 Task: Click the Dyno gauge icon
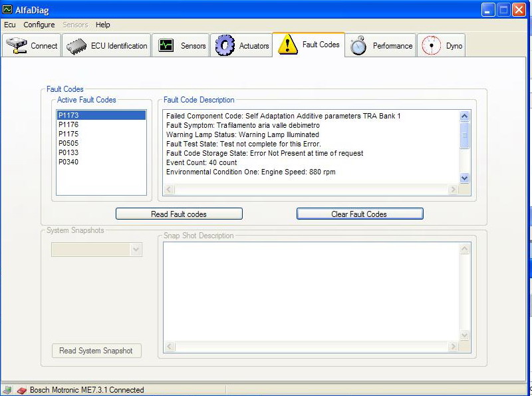(432, 45)
